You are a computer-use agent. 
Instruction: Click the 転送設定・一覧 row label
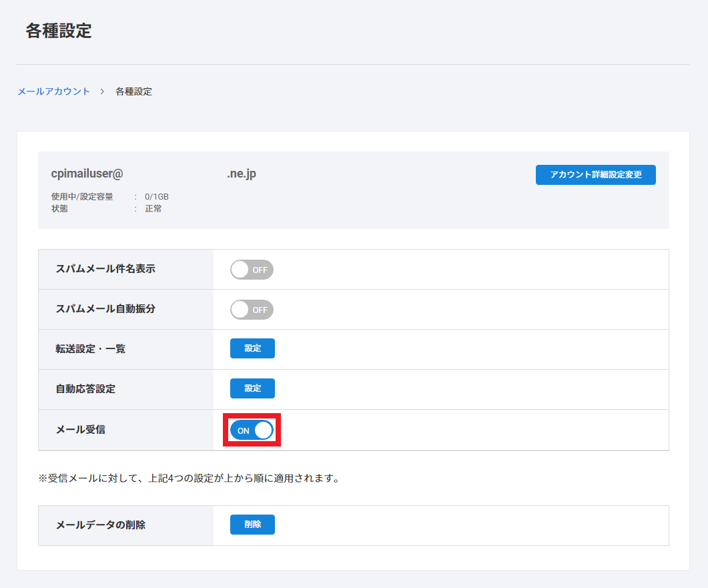[90, 349]
